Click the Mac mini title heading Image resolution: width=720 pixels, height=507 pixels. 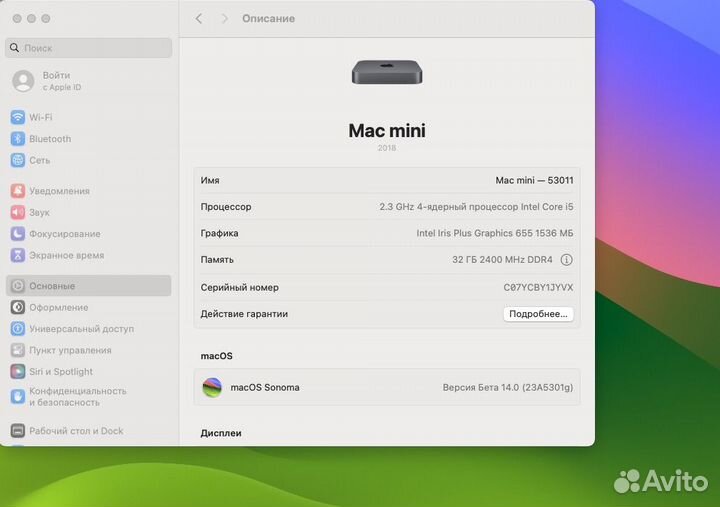(x=387, y=131)
